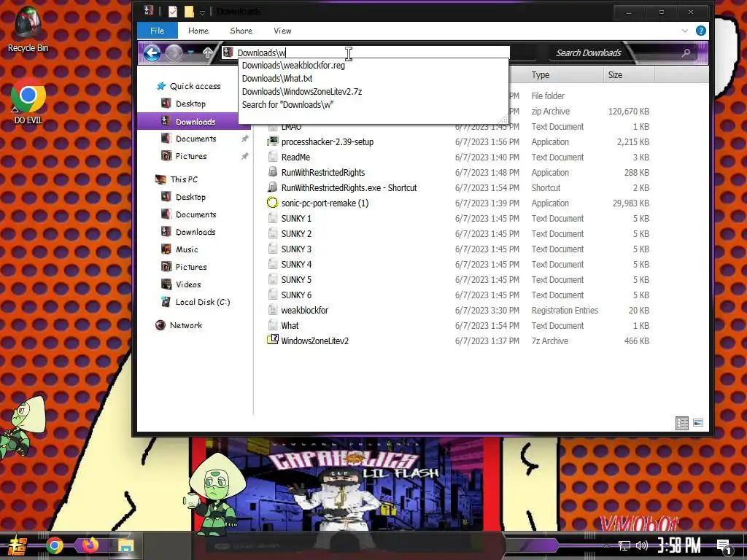Screen dimensions: 747x560
Task: Click the Back navigation arrow
Action: coord(152,52)
